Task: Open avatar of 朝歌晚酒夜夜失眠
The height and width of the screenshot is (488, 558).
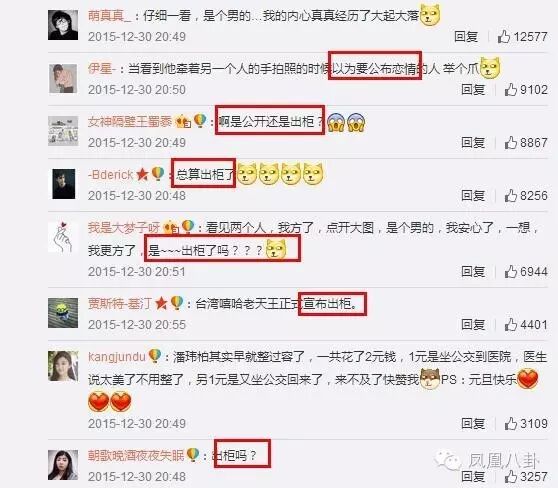Action: (63, 465)
